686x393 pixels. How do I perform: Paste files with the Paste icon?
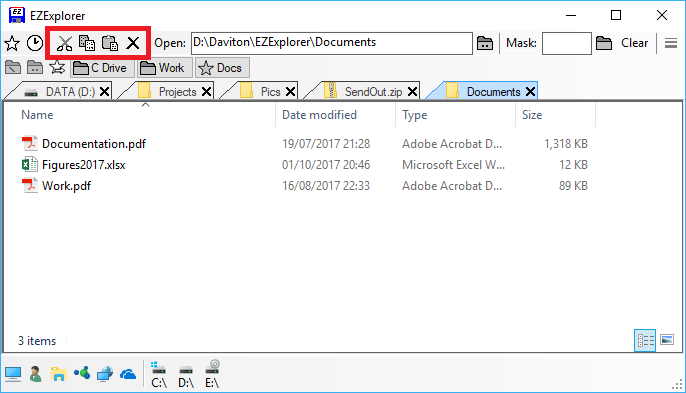click(110, 43)
